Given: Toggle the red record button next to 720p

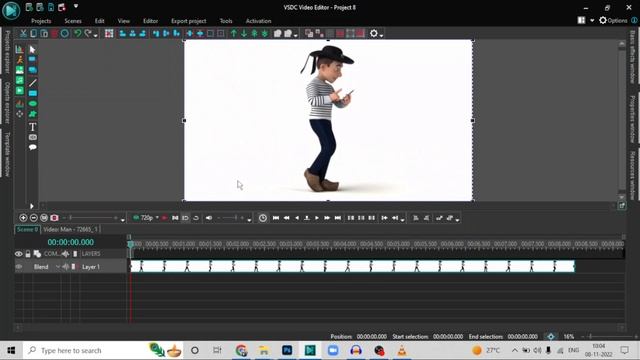Looking at the screenshot, I should click(164, 218).
